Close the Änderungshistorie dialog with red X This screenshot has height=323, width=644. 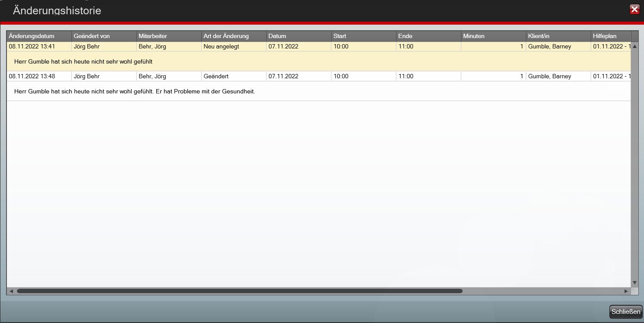(x=634, y=10)
